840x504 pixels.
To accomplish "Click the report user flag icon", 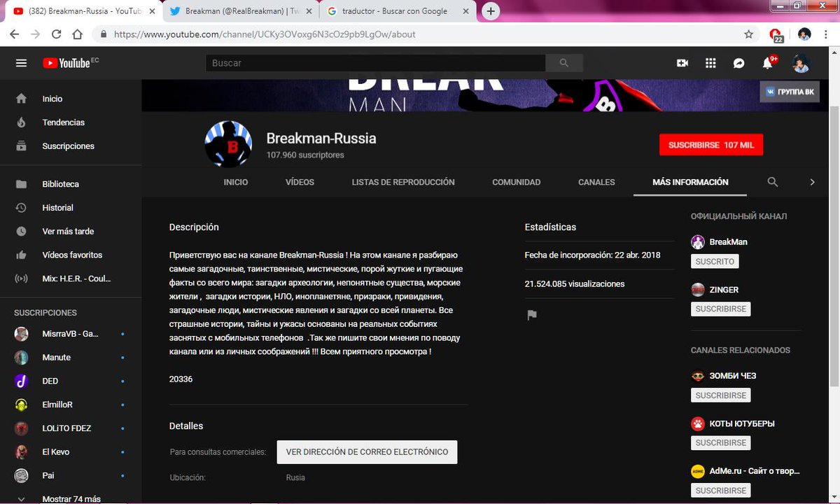I will click(x=532, y=315).
